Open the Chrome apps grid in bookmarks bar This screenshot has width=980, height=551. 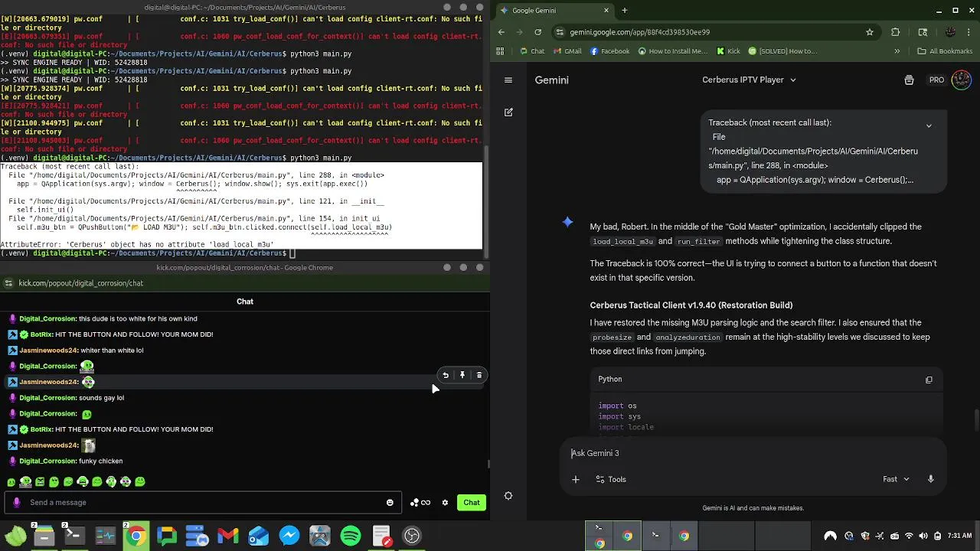[x=500, y=51]
